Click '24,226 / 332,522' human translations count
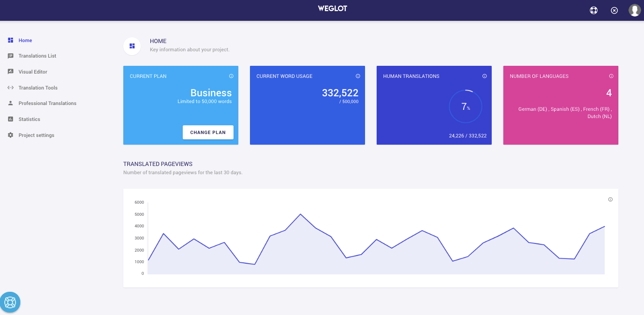Image resolution: width=644 pixels, height=315 pixels. [x=468, y=136]
